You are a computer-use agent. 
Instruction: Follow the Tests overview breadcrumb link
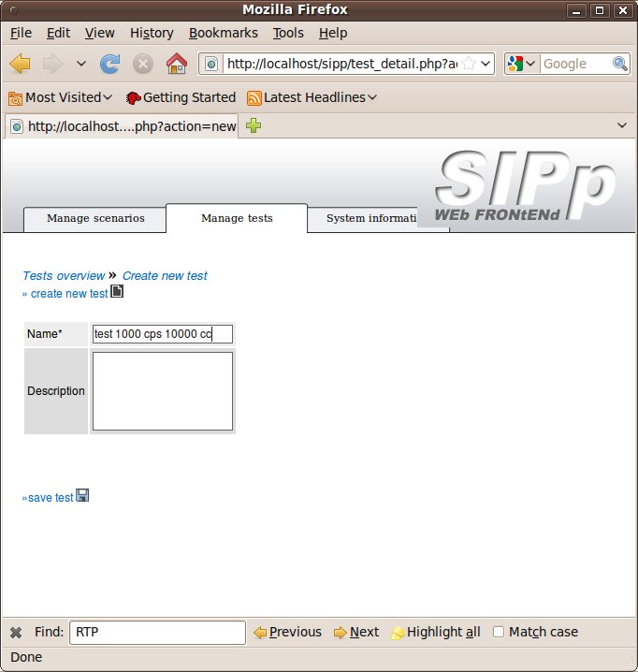64,276
